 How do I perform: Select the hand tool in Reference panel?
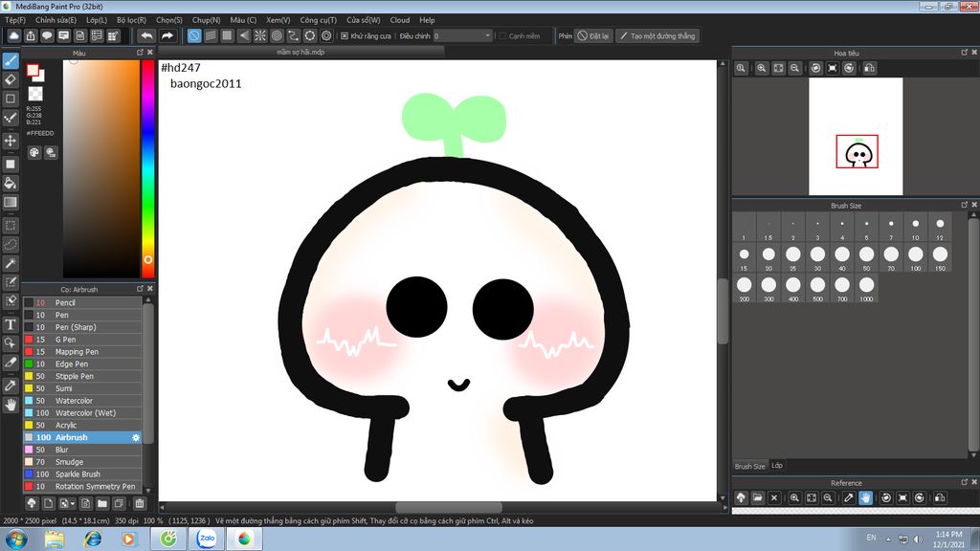[x=865, y=497]
